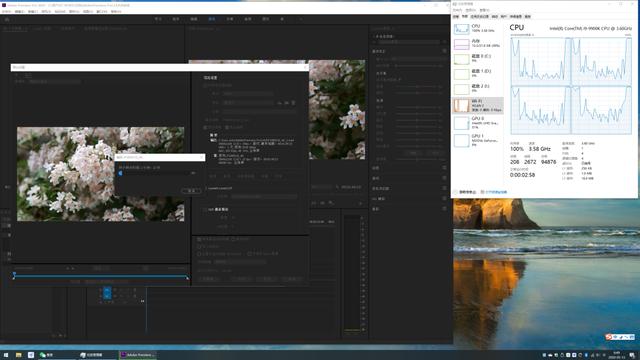Click the taskbar clock

pos(616,355)
